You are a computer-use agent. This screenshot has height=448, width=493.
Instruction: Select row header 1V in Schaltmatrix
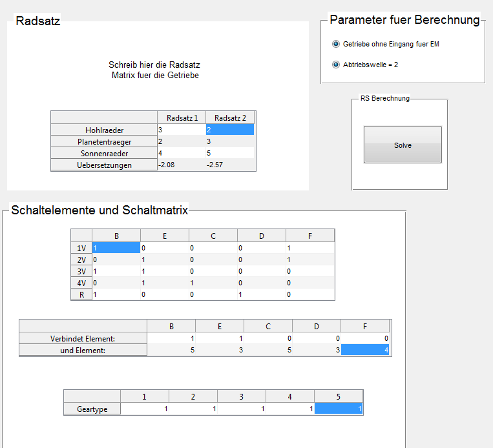81,247
